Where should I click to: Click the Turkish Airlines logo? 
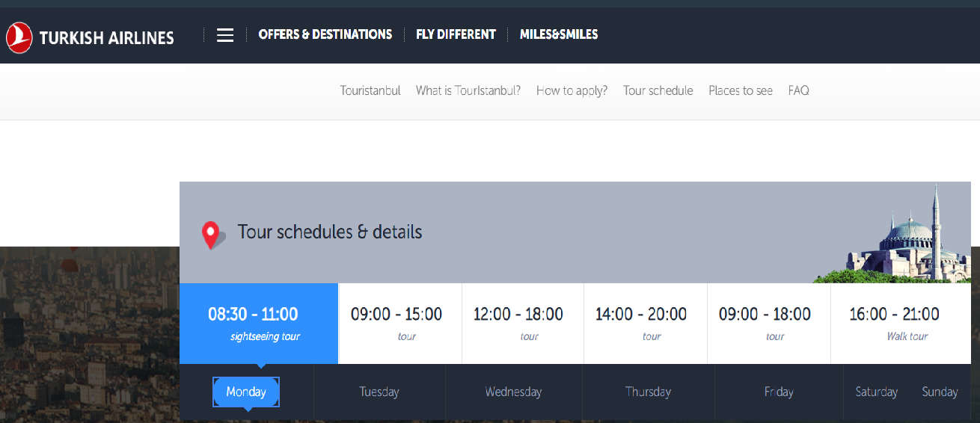click(90, 37)
